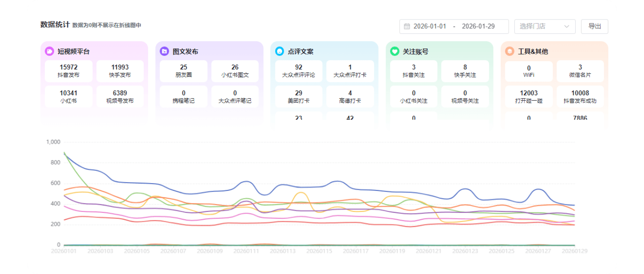Select the 快手发布 11993 stat card
644x274 pixels.
coord(120,71)
